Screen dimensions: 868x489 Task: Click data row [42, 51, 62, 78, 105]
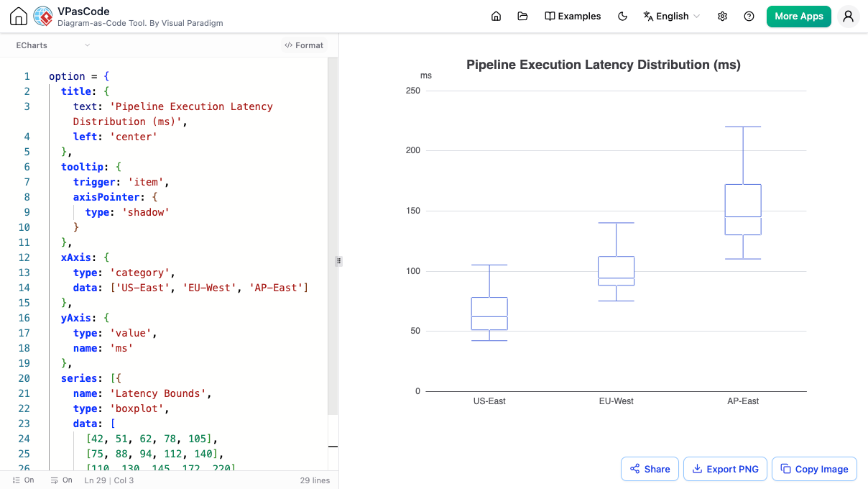click(x=151, y=439)
